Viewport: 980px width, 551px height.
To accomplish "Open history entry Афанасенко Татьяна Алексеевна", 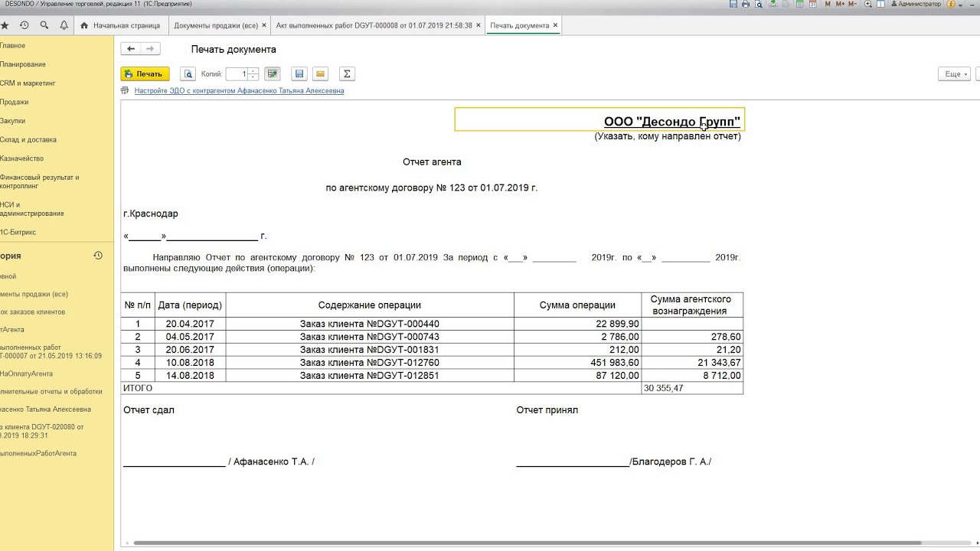I will pos(45,409).
